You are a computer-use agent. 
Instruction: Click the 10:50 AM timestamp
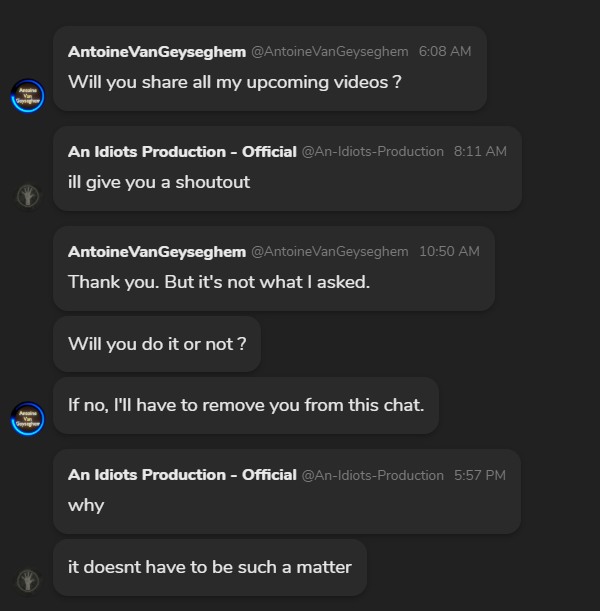pyautogui.click(x=450, y=251)
